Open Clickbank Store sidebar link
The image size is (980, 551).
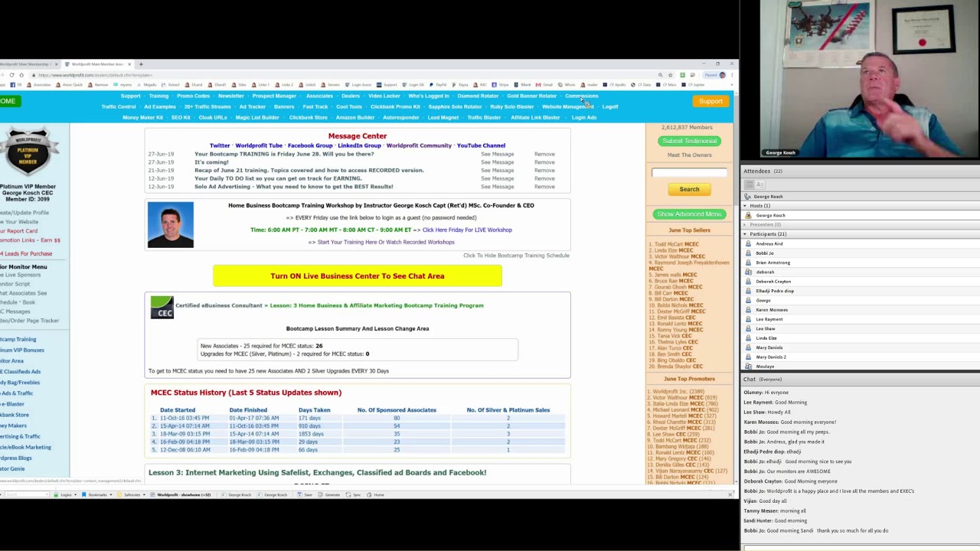15,415
